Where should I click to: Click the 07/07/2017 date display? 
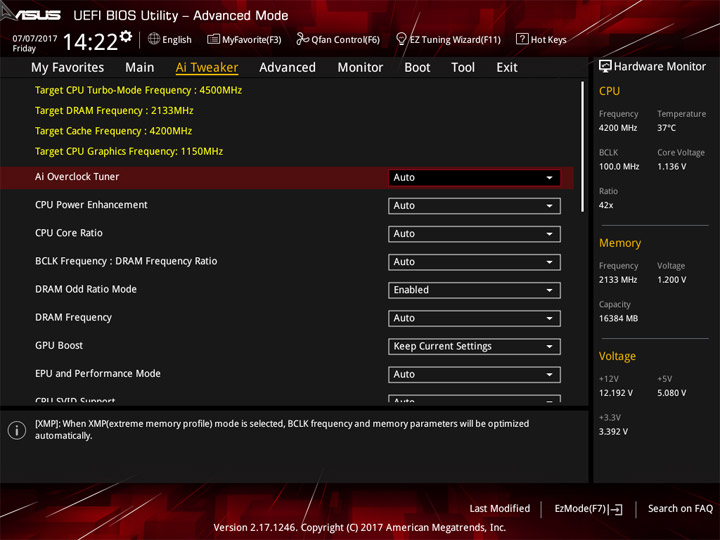click(x=35, y=38)
